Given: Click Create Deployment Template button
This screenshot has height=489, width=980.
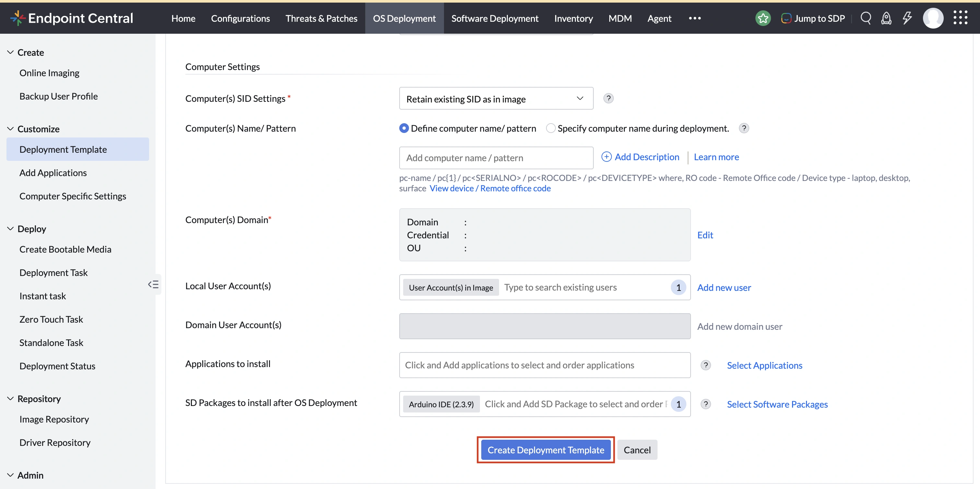Looking at the screenshot, I should (x=545, y=450).
